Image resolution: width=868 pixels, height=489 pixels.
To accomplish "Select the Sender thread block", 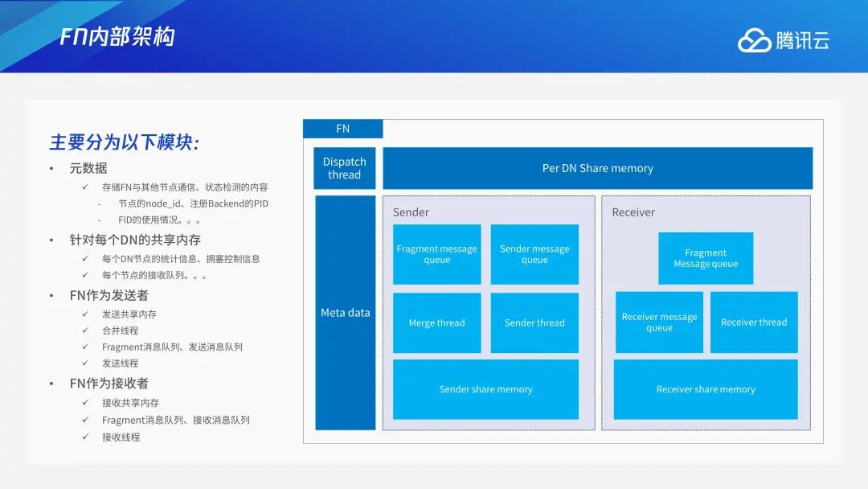I will [x=534, y=323].
